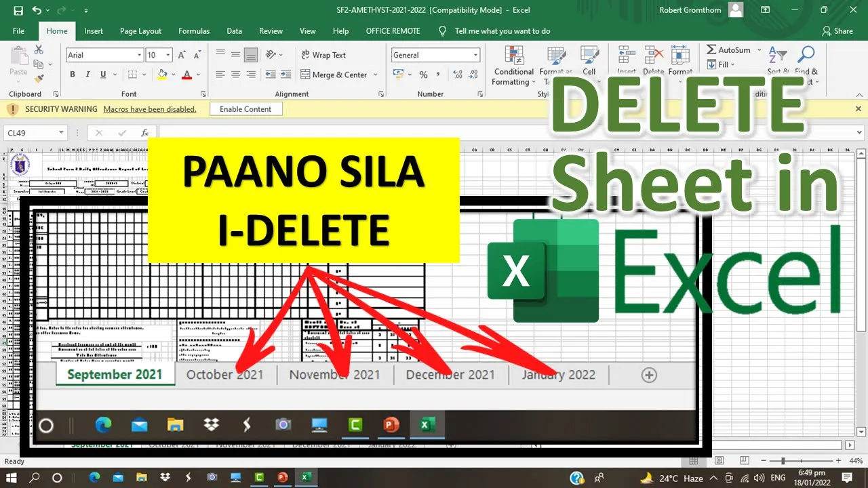
Task: Switch to the Page Layout tab
Action: [x=140, y=31]
